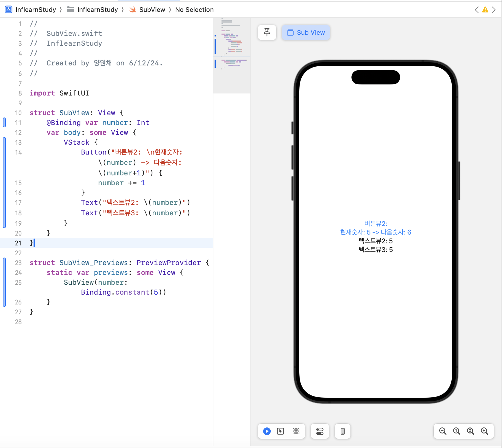Screen dimensions: 502x448
Task: Zoom out the preview canvas
Action: (443, 431)
